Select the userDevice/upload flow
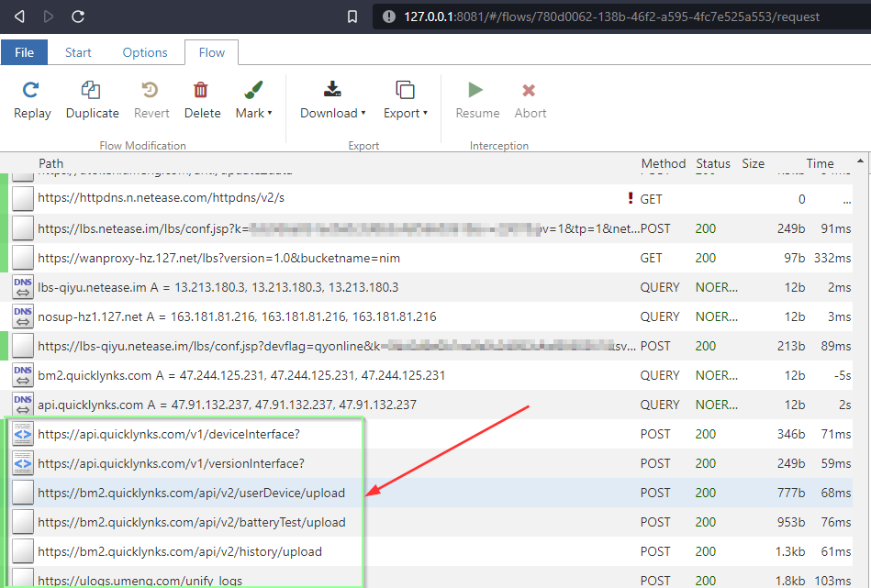871x588 pixels. (427, 493)
